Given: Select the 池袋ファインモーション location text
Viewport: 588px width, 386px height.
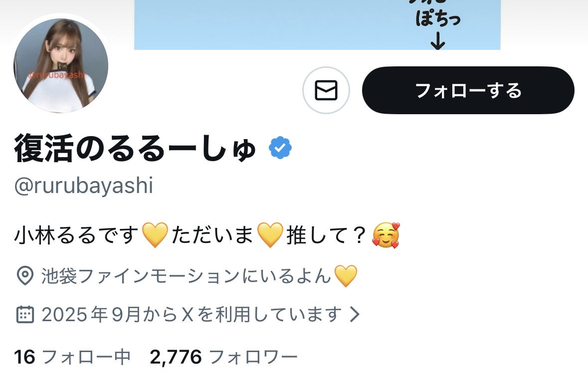Looking at the screenshot, I should [x=187, y=276].
